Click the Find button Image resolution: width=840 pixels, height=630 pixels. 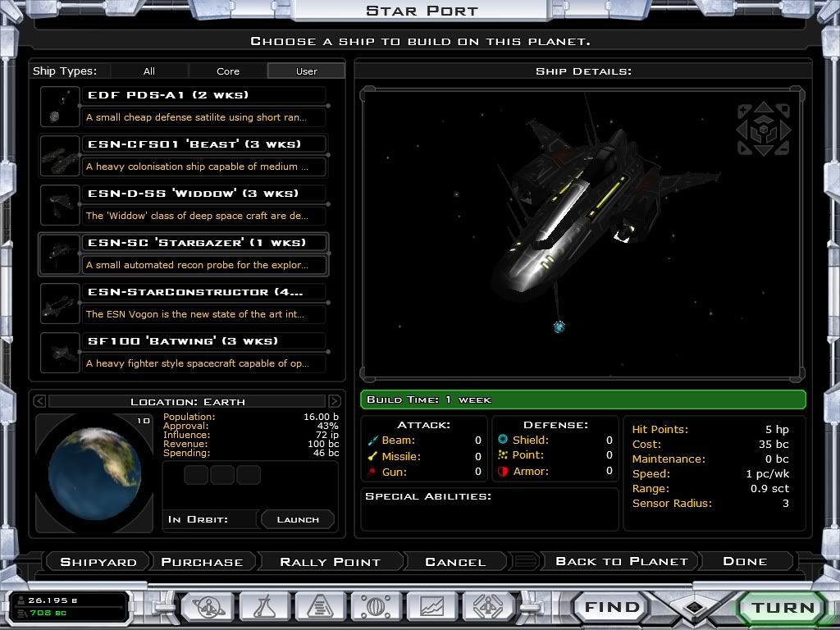(612, 607)
